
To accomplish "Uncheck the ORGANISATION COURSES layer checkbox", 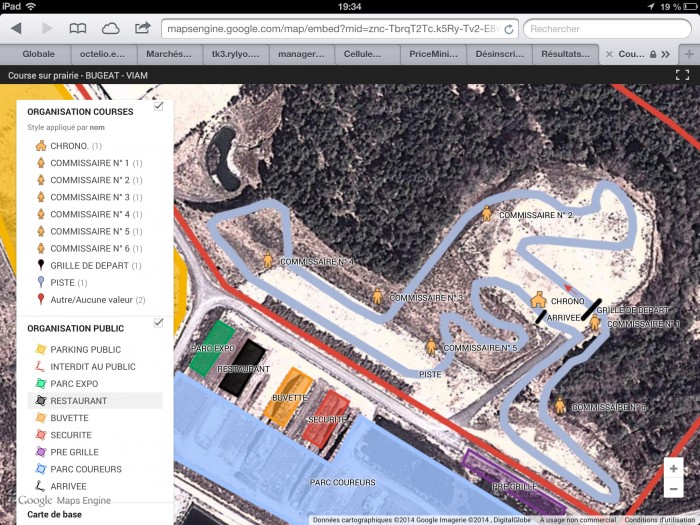I will (x=158, y=106).
